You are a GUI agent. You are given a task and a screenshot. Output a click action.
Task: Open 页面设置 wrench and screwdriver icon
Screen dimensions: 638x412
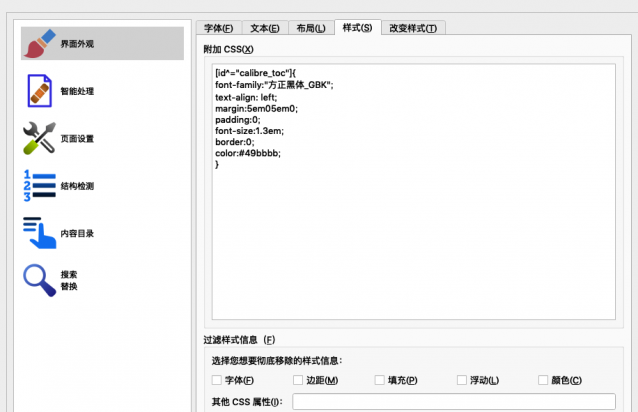click(40, 138)
